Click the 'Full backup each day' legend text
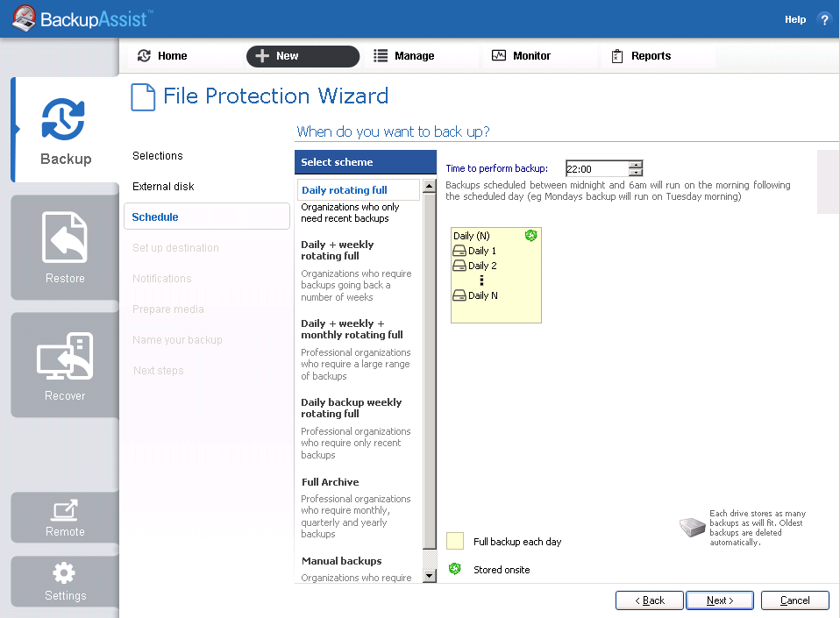The height and width of the screenshot is (618, 840). [x=517, y=542]
